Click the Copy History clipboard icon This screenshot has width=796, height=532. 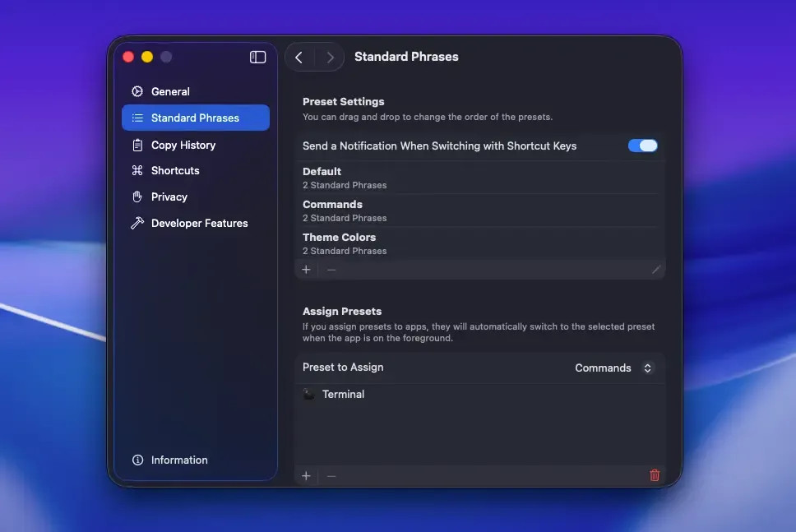(137, 146)
